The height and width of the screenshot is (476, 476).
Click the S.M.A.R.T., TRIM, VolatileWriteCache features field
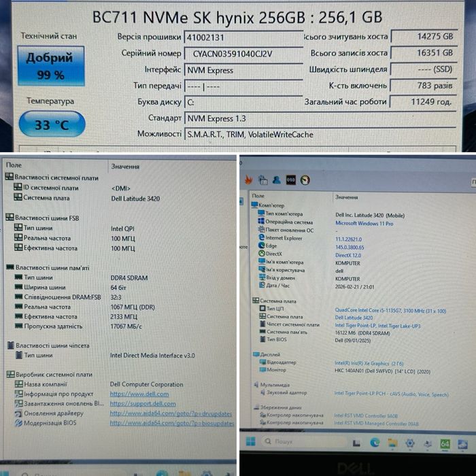[x=320, y=135]
